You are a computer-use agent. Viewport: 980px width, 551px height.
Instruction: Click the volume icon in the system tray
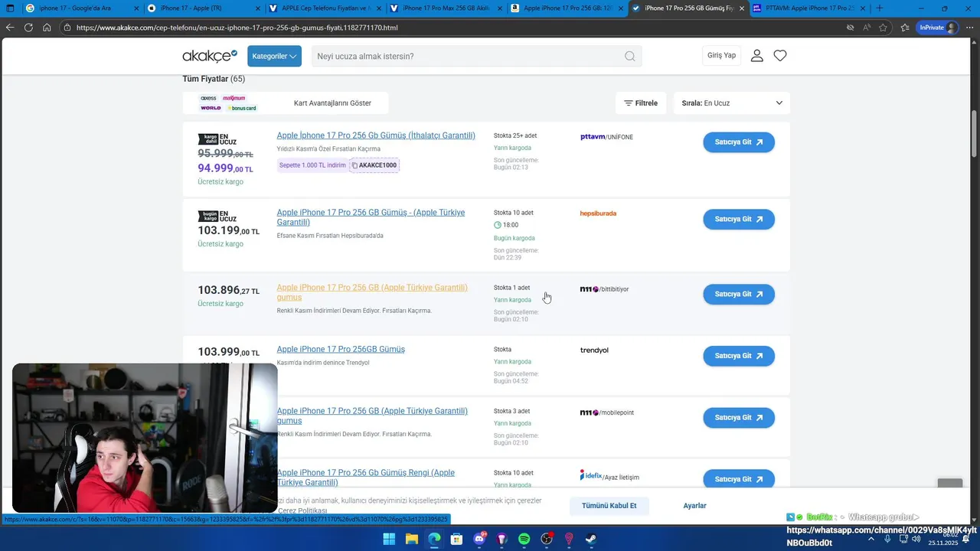pyautogui.click(x=916, y=539)
